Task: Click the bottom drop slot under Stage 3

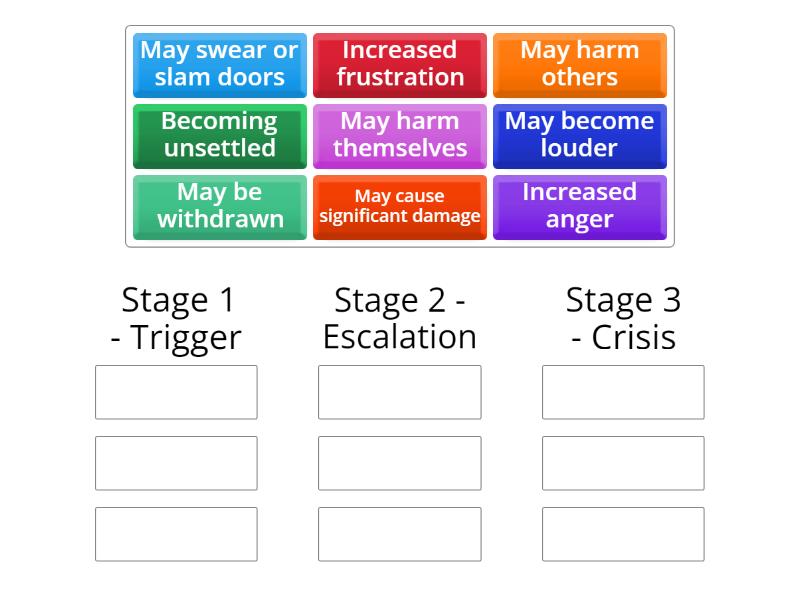Action: 622,534
